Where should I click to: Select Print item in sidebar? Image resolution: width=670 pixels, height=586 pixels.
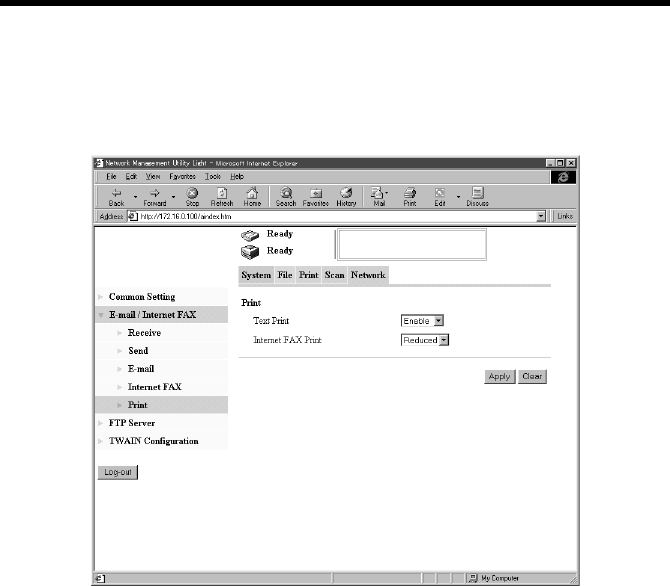pyautogui.click(x=138, y=405)
